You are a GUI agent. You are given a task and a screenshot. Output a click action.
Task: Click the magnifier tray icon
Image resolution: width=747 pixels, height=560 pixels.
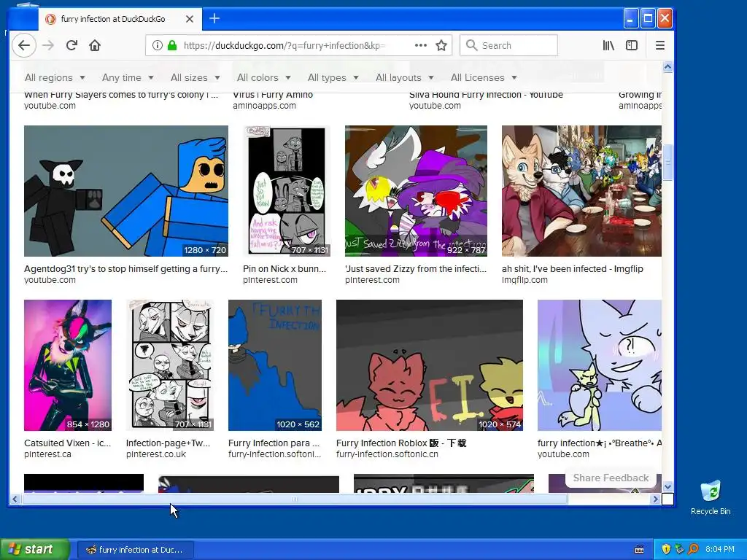(x=693, y=549)
